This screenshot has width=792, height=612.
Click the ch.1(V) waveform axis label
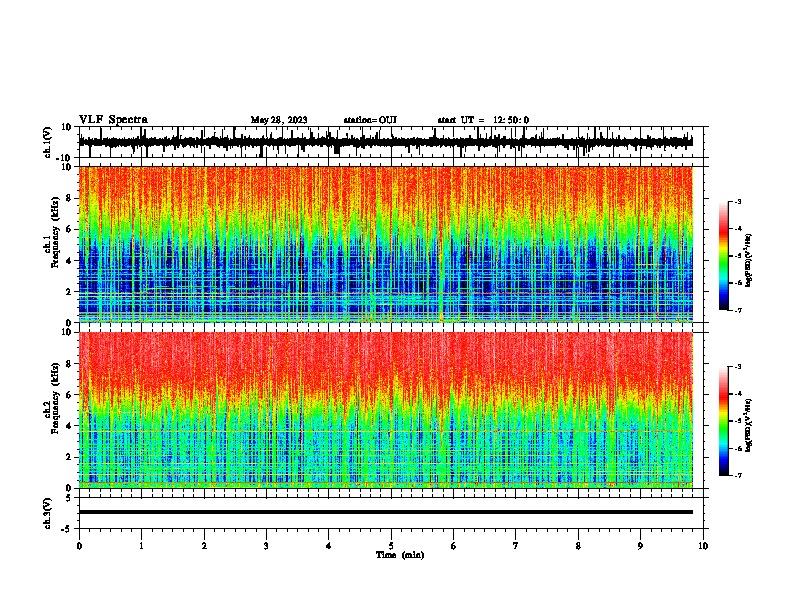pos(48,142)
